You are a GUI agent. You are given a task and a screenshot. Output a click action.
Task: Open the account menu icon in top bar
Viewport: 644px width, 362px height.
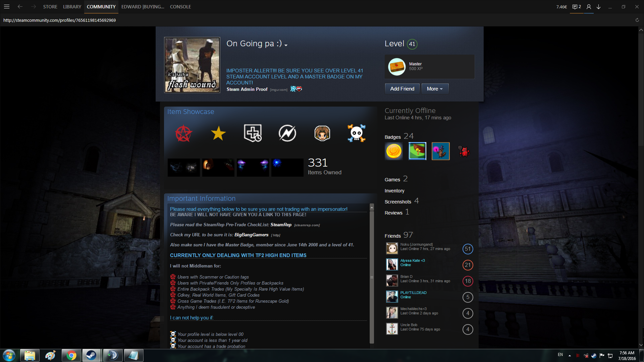(589, 7)
